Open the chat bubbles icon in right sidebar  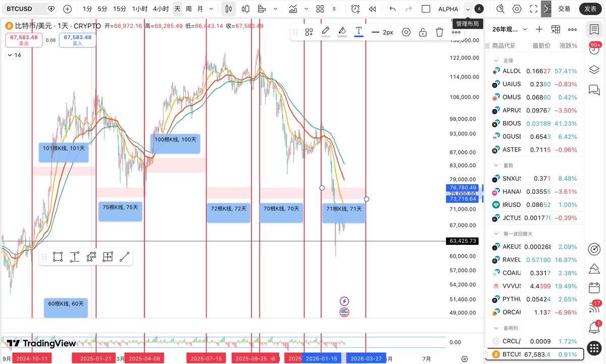[x=594, y=89]
